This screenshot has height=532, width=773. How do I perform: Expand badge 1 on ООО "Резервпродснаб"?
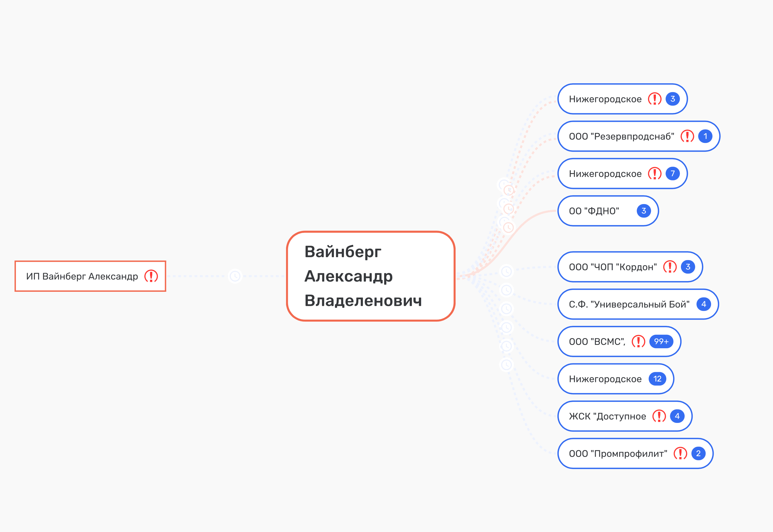click(705, 136)
